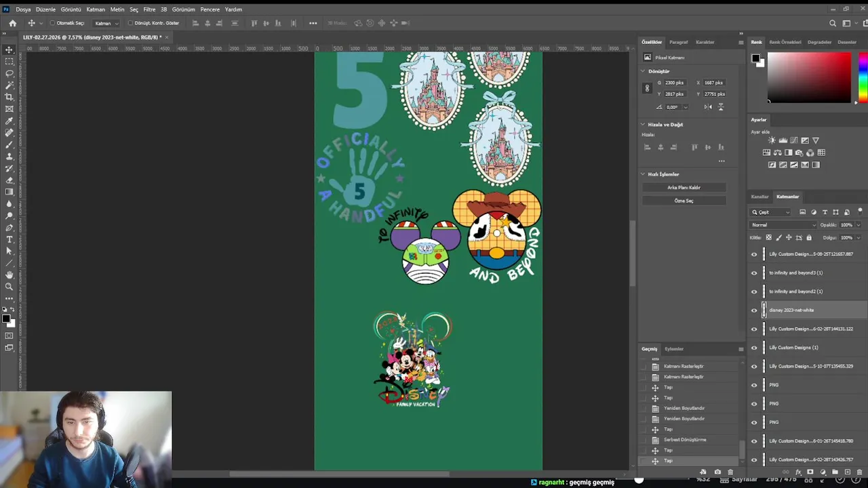868x488 pixels.
Task: Select the Gradient tool
Action: point(9,192)
